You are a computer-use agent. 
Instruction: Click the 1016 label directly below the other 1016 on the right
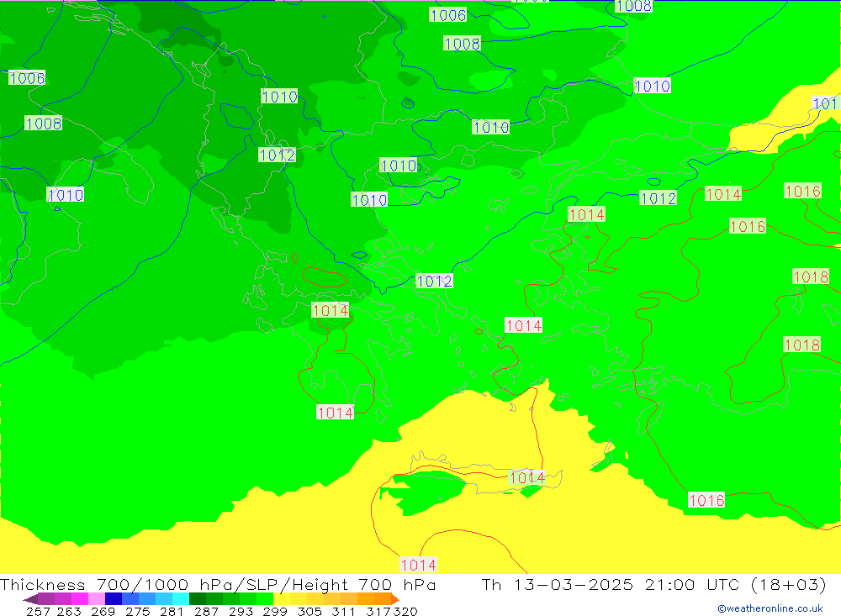tap(748, 226)
